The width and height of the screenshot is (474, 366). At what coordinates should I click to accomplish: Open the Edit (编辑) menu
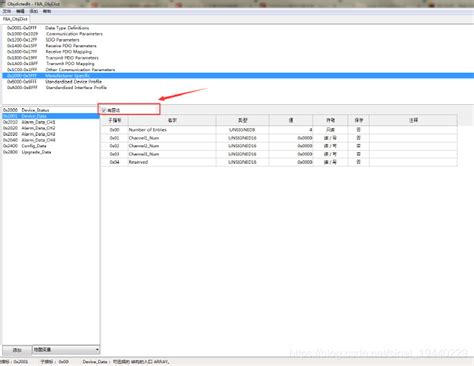point(20,11)
